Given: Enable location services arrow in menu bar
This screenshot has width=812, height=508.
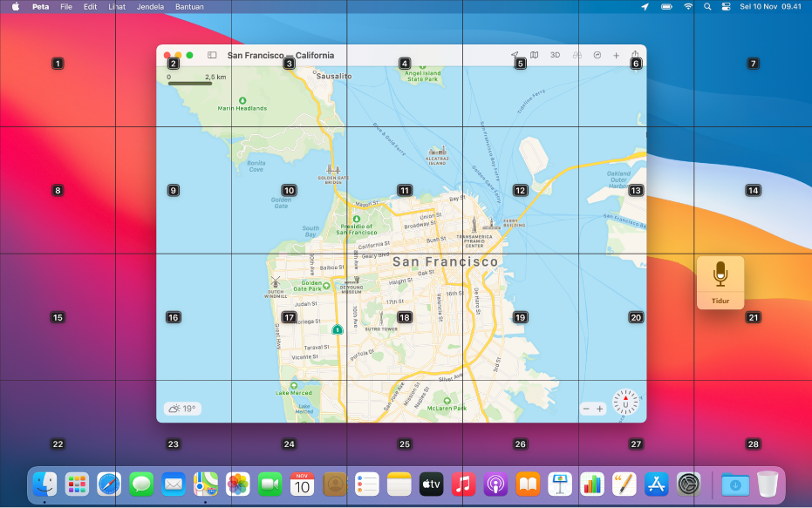Looking at the screenshot, I should 645,7.
